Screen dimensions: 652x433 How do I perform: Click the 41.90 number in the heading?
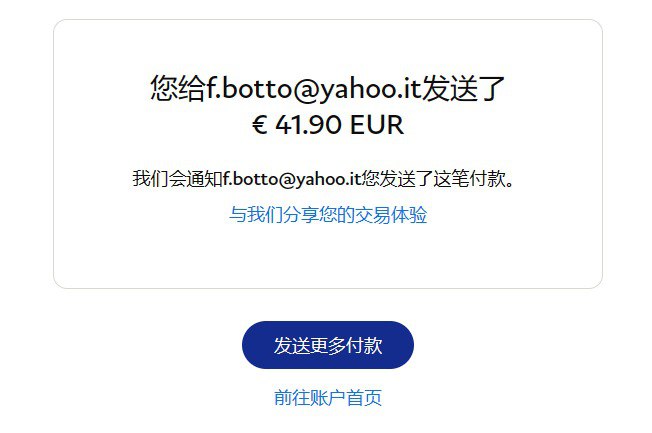[309, 125]
